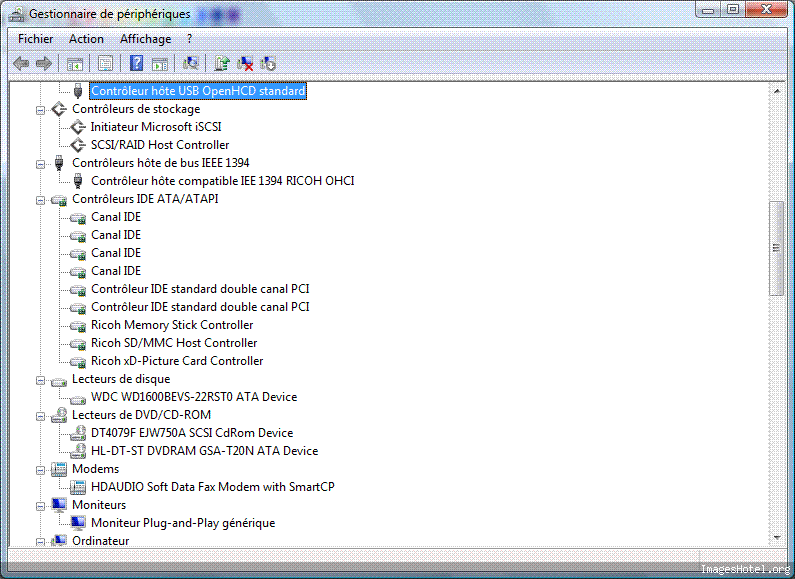Open the Action menu
795x579 pixels.
[86, 39]
